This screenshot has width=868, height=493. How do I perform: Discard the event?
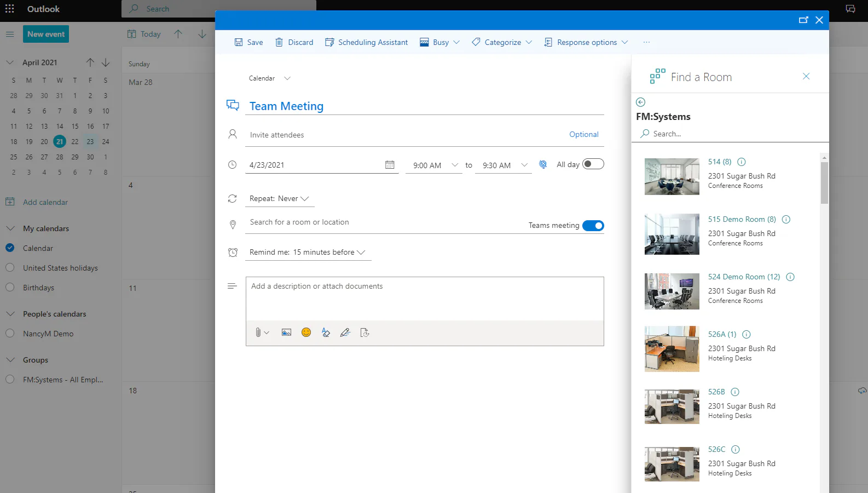[x=294, y=42]
